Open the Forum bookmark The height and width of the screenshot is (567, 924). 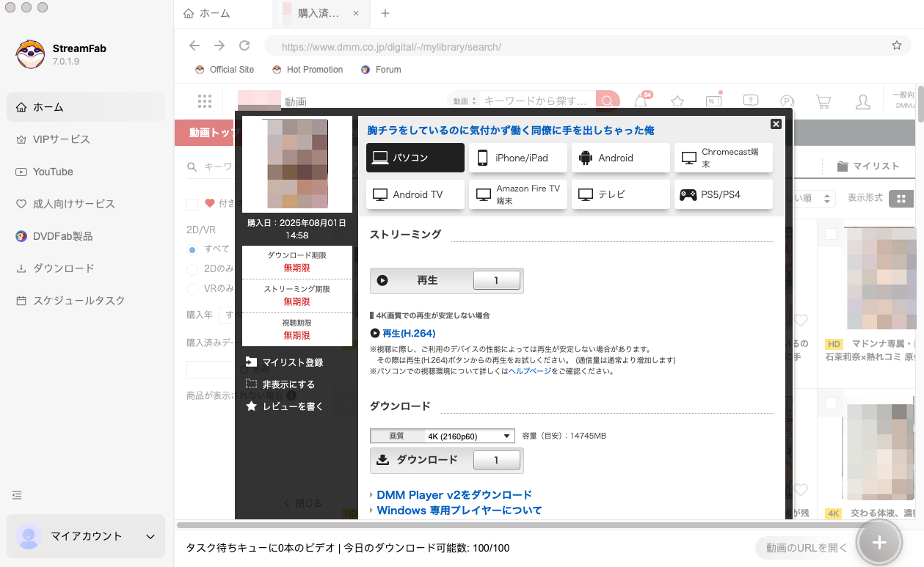[381, 70]
